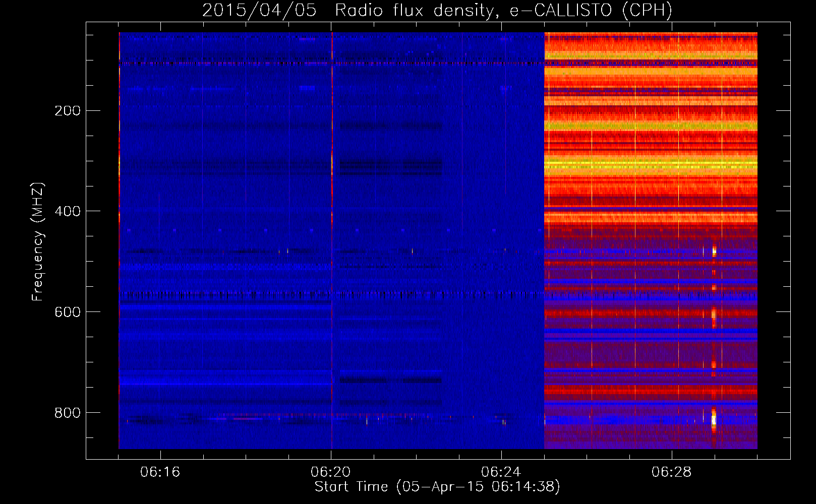
Task: Click the plot title mentioning e-CALLISTO (CPH)
Action: pyautogui.click(x=437, y=11)
